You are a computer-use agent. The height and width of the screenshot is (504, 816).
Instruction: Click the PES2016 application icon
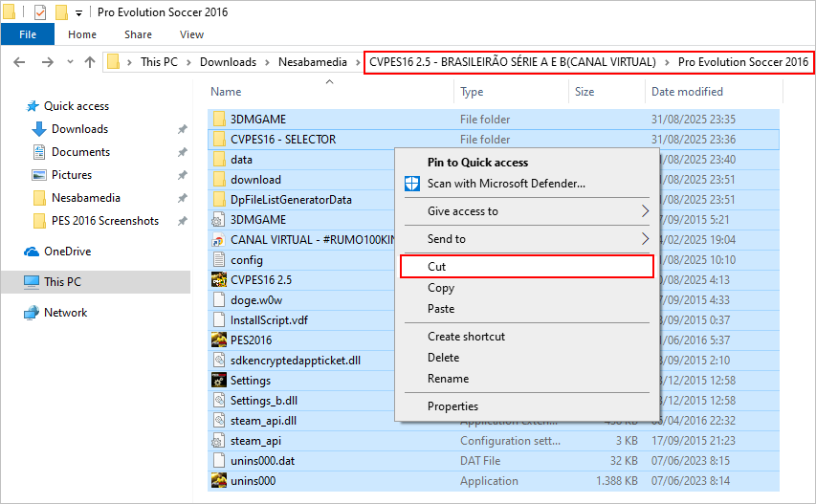218,340
